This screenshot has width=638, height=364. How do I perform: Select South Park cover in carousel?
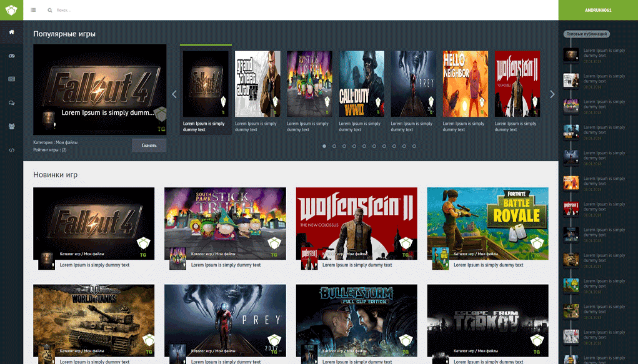pyautogui.click(x=310, y=84)
